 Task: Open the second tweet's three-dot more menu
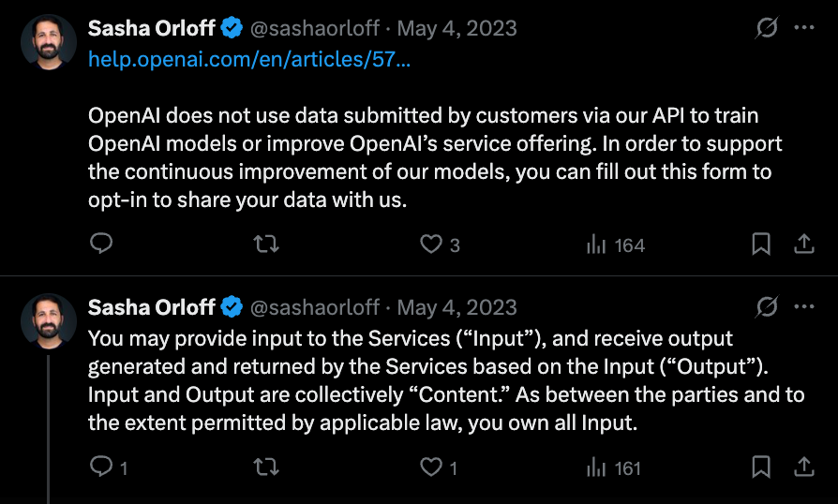point(804,306)
